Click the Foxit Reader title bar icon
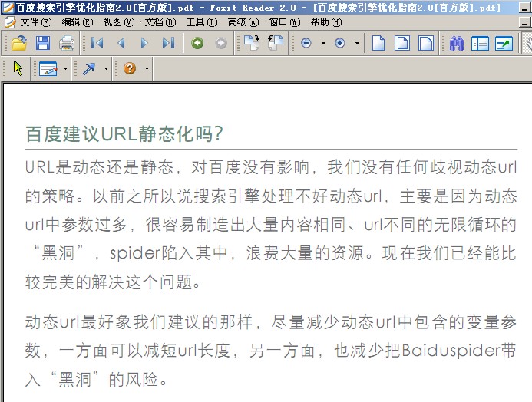This screenshot has width=532, height=402. 8,8
